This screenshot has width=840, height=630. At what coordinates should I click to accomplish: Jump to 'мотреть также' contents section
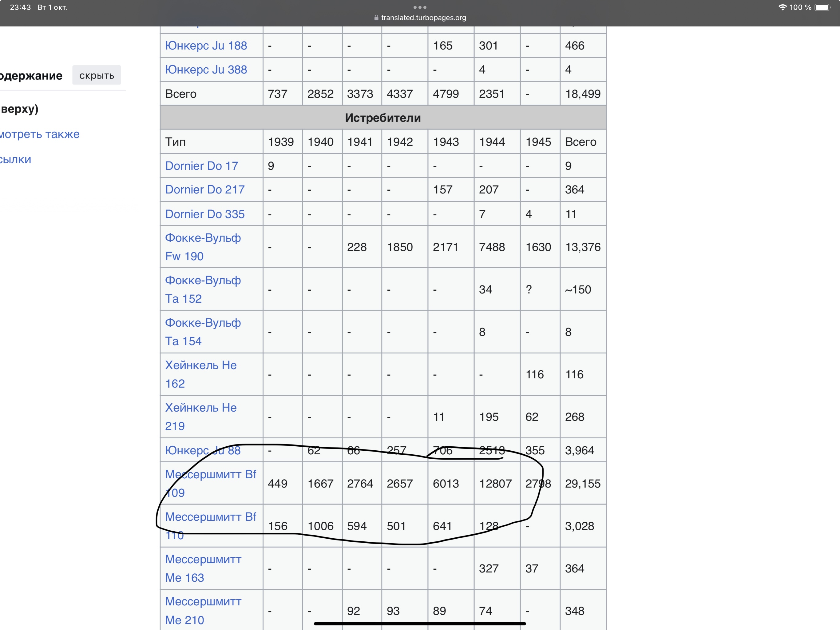pyautogui.click(x=39, y=134)
